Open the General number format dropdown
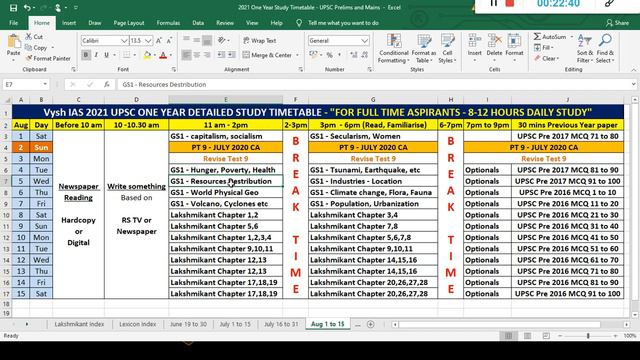640x360 pixels. tap(364, 41)
